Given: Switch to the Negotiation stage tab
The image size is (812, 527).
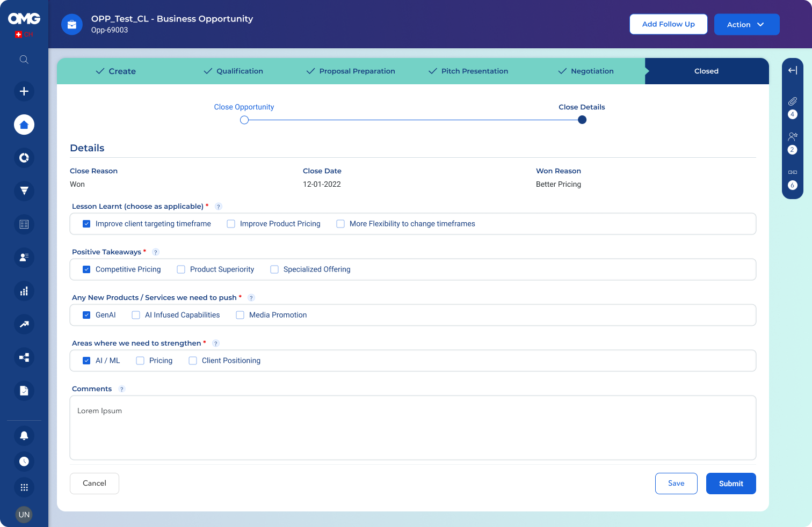Looking at the screenshot, I should [586, 71].
